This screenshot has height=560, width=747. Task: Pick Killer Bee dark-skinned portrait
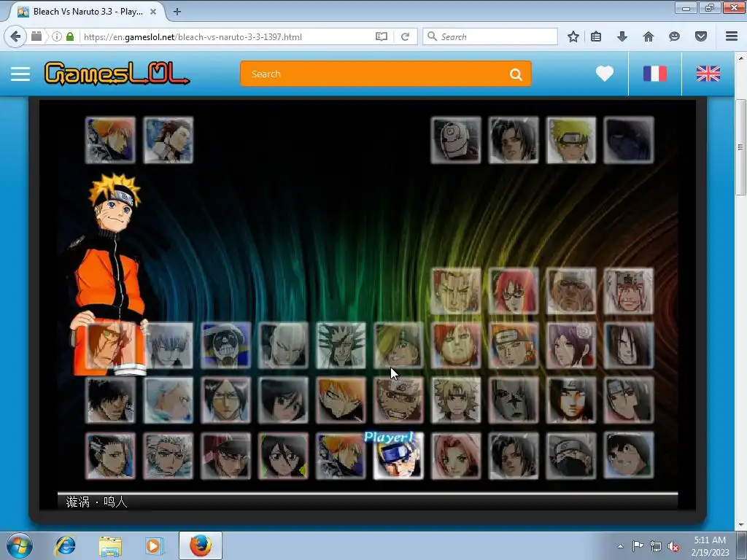571,291
